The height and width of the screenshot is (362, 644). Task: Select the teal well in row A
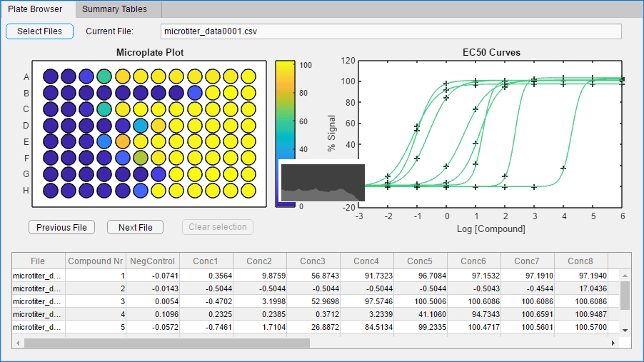coord(104,76)
